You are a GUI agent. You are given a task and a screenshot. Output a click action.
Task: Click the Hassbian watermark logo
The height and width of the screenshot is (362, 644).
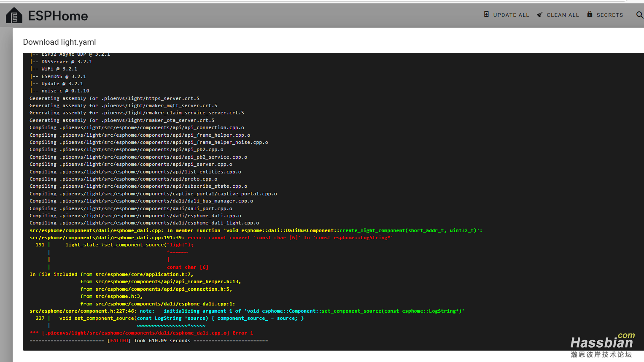click(x=602, y=344)
